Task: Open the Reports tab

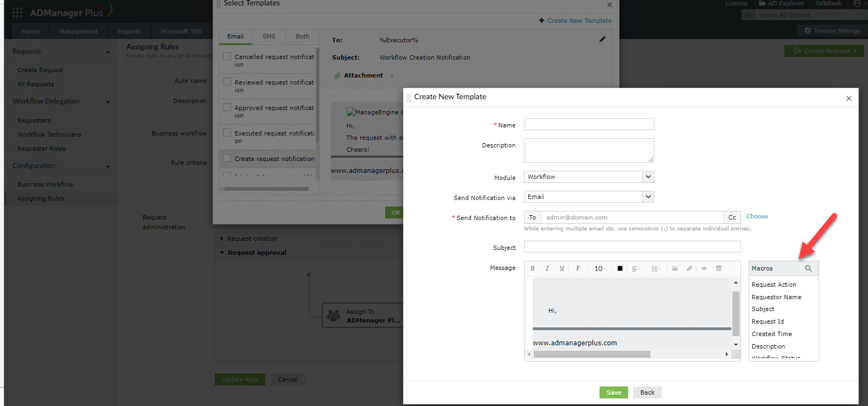Action: tap(129, 31)
